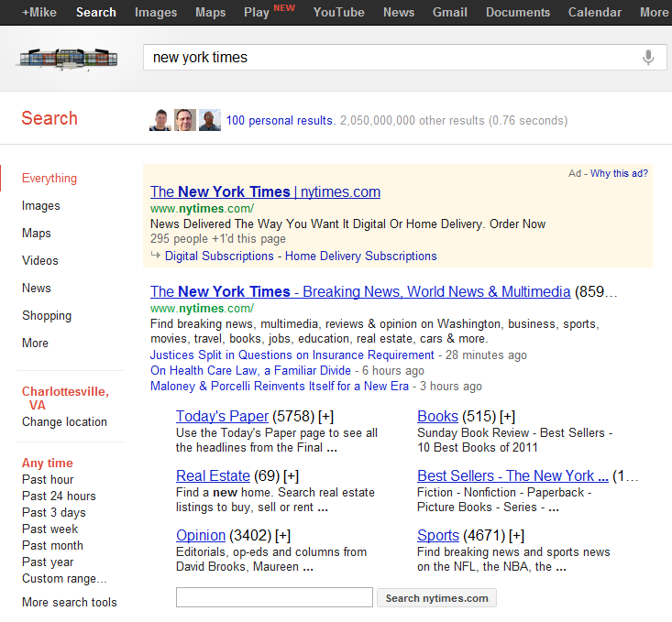Limit results to Past month
Screen dimensions: 672x622
click(52, 546)
